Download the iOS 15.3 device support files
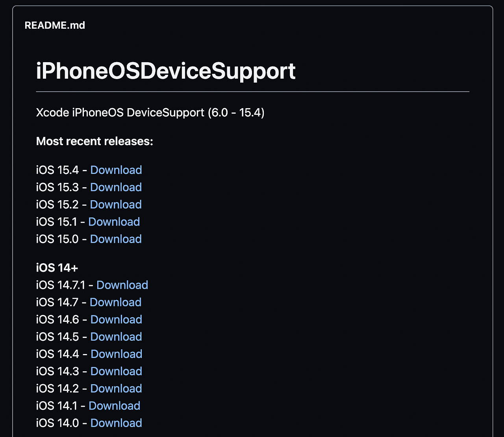 (x=115, y=187)
